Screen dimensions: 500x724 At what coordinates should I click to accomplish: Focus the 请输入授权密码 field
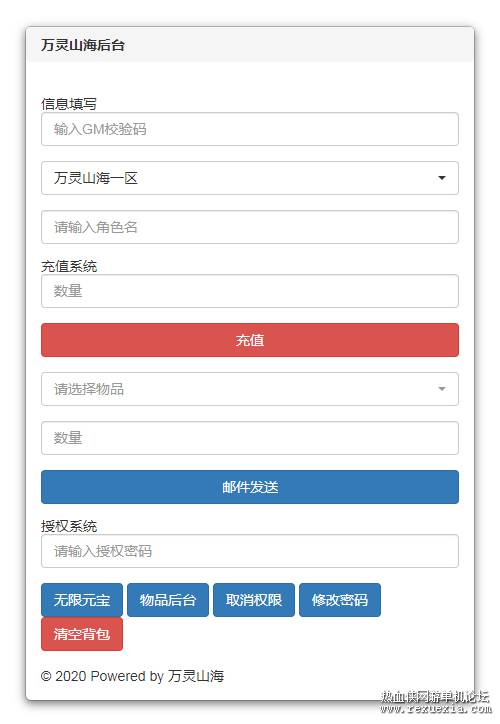249,551
